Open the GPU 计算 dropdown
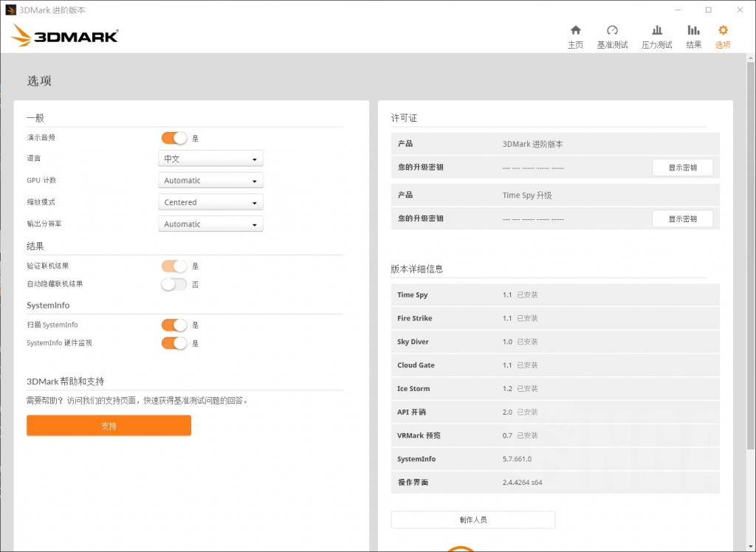756x552 pixels. tap(210, 180)
